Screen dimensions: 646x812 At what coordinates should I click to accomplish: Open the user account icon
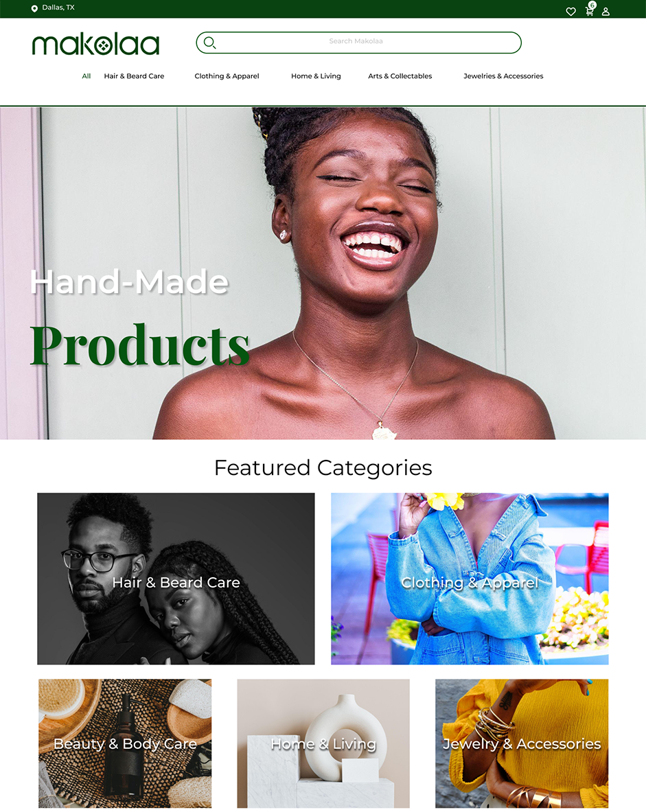(605, 12)
